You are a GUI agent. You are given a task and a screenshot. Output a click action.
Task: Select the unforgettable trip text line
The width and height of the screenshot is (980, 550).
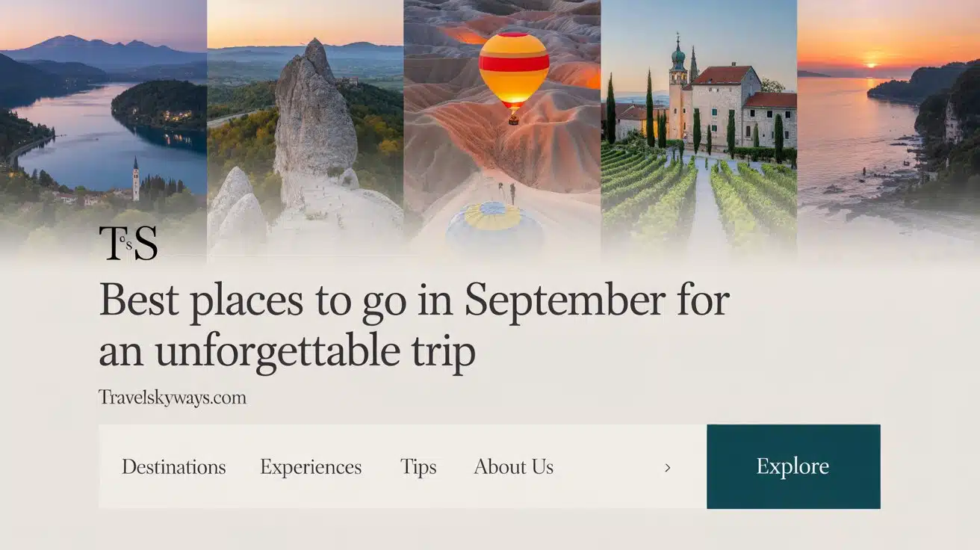[x=288, y=348]
